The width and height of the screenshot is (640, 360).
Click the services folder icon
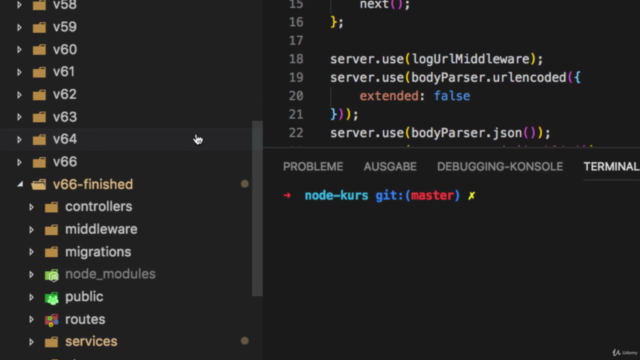(51, 342)
